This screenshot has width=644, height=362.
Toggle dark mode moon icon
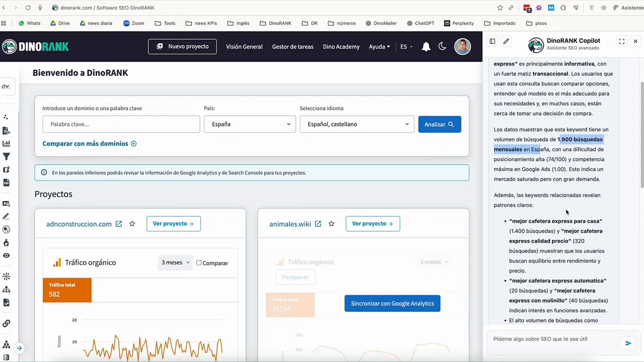pos(442,46)
